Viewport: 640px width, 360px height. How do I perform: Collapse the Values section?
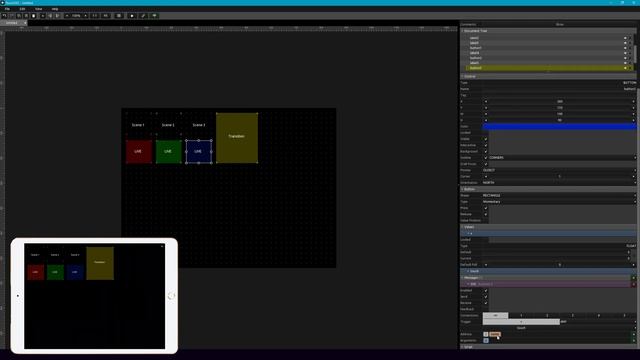pyautogui.click(x=548, y=227)
